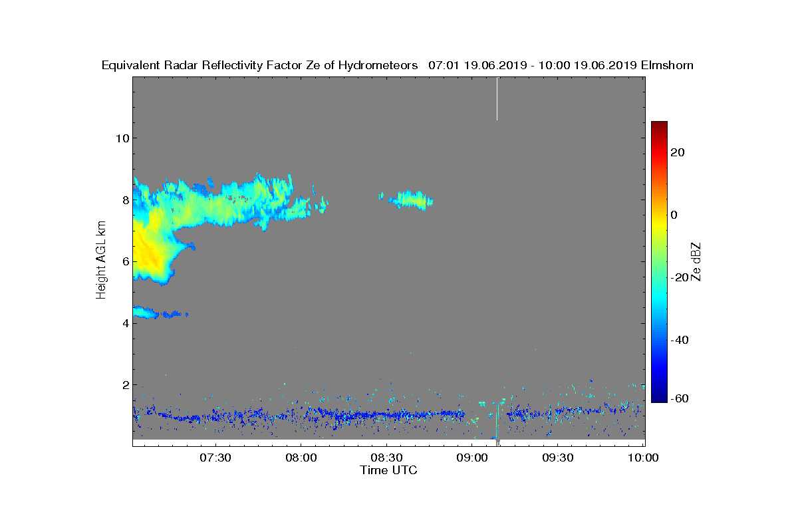
Task: Click the yellow section of the colorbar
Action: coord(659,223)
